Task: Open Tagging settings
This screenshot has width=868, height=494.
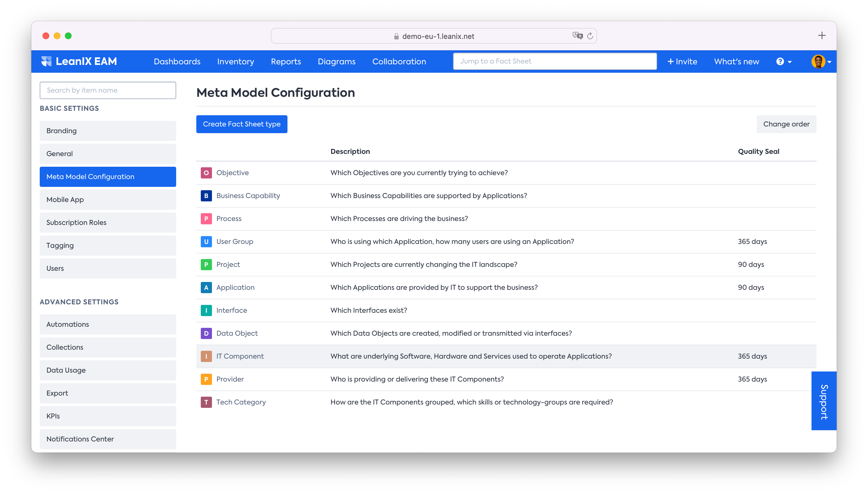Action: 108,246
